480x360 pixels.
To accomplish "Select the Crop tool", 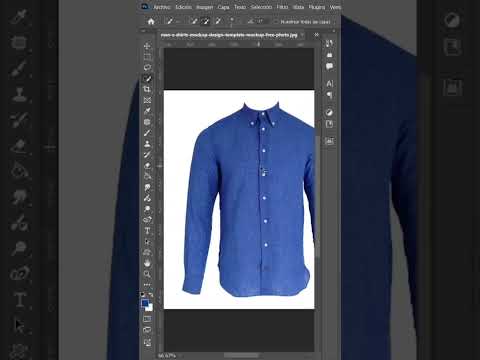I will [147, 89].
